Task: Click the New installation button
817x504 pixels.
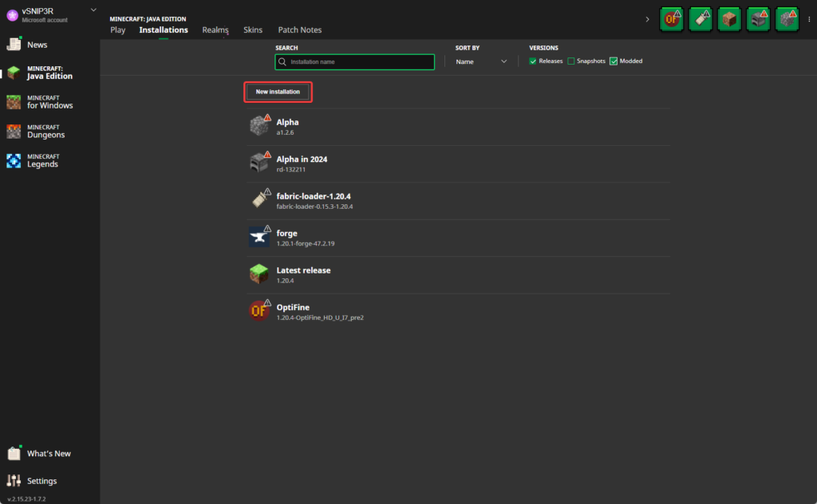Action: [x=278, y=92]
